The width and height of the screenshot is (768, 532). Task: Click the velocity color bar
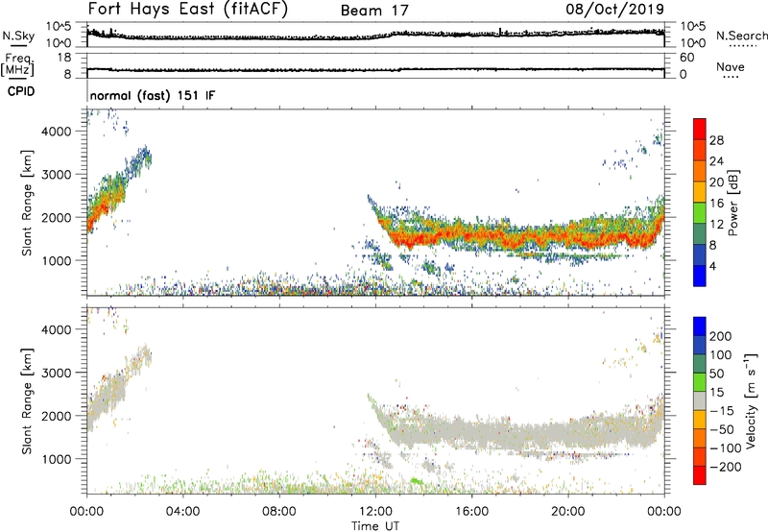(x=700, y=400)
